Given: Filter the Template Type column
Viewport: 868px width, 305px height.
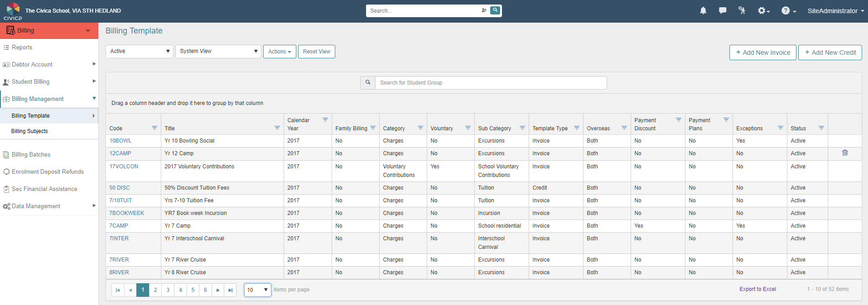Looking at the screenshot, I should [577, 128].
